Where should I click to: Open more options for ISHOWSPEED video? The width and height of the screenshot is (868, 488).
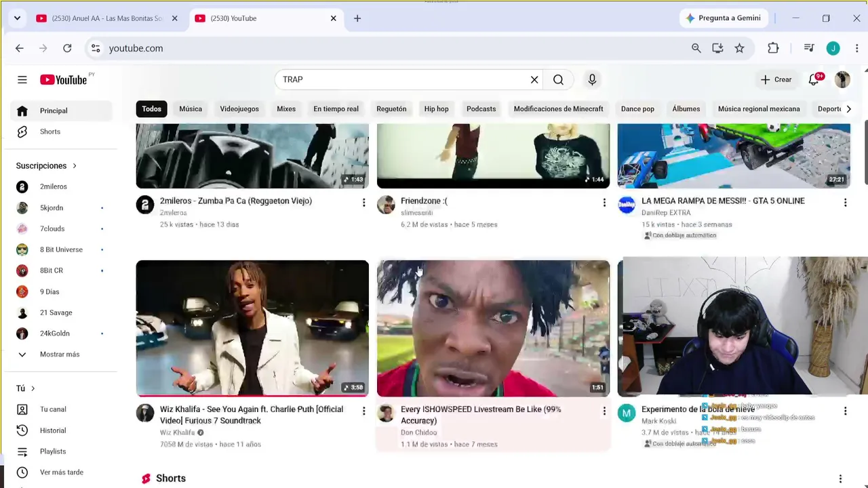pyautogui.click(x=604, y=411)
